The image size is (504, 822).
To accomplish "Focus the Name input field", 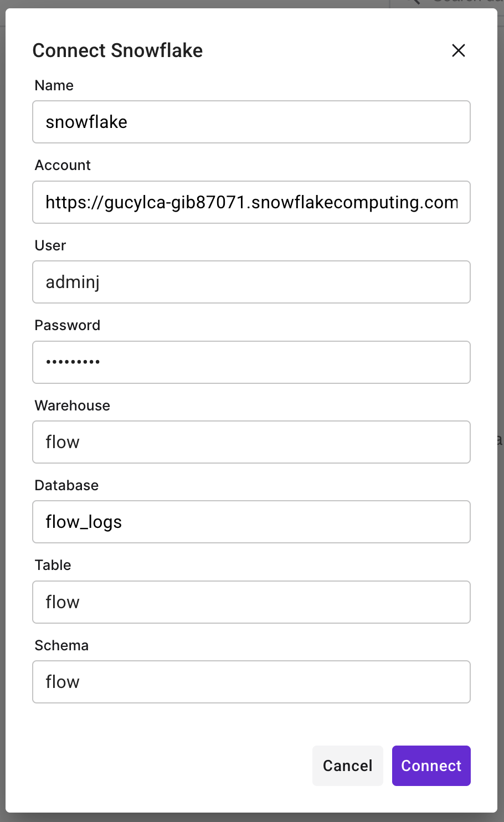I will (x=251, y=122).
